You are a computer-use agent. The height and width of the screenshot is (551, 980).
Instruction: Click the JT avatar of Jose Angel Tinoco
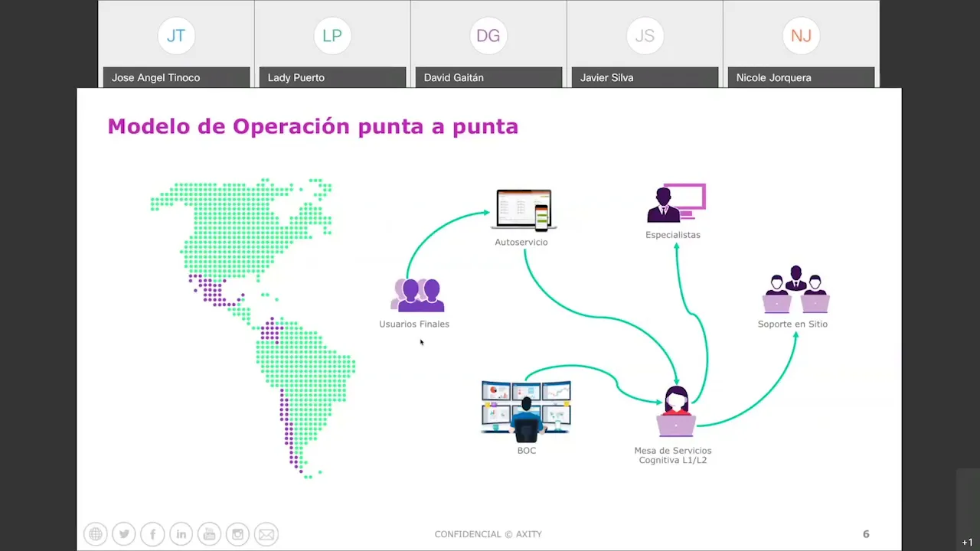tap(176, 36)
